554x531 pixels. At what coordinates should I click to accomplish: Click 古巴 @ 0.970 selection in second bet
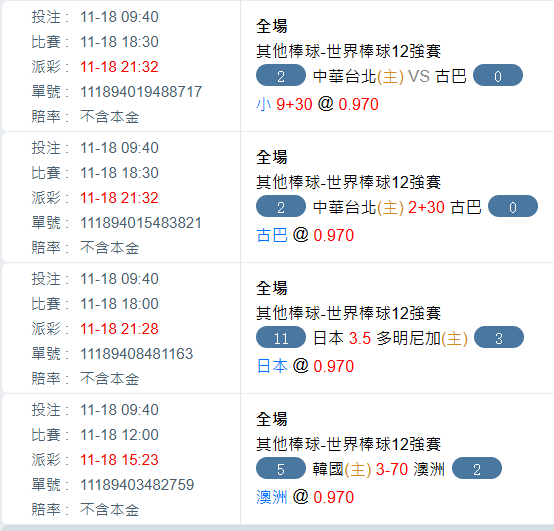point(305,235)
